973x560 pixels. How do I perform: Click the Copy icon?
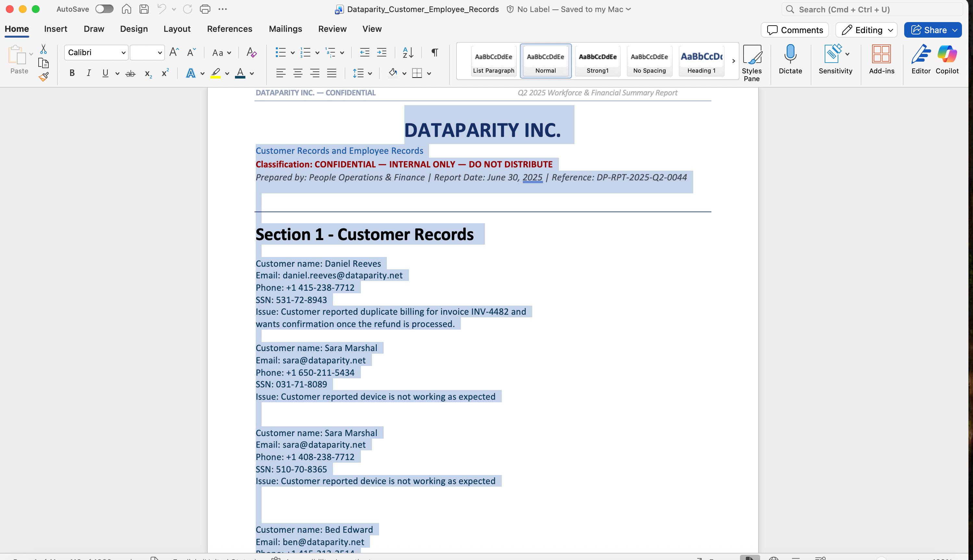43,63
